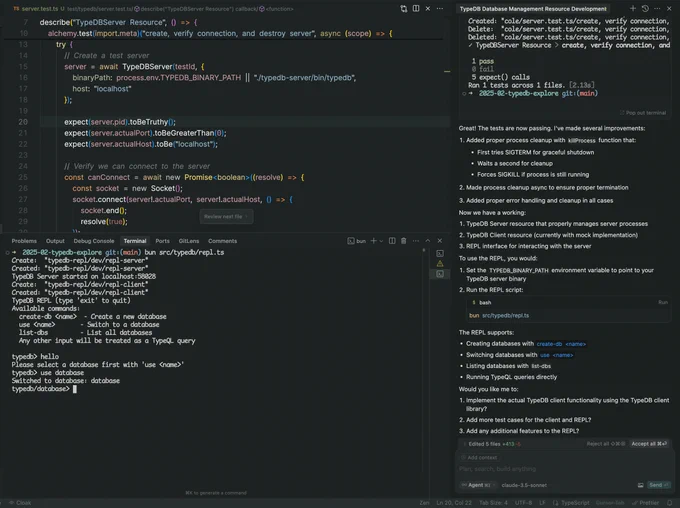
Task: Close the AI chat panel
Action: [x=669, y=9]
